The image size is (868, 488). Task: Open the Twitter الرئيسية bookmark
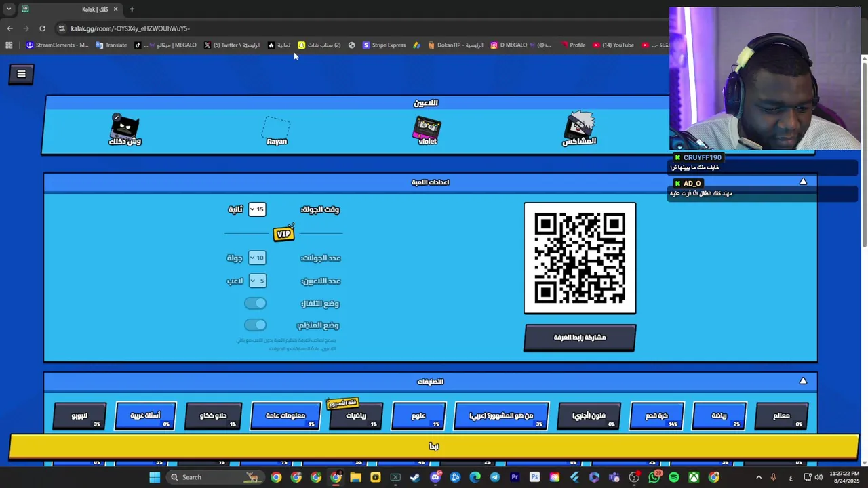pyautogui.click(x=232, y=45)
